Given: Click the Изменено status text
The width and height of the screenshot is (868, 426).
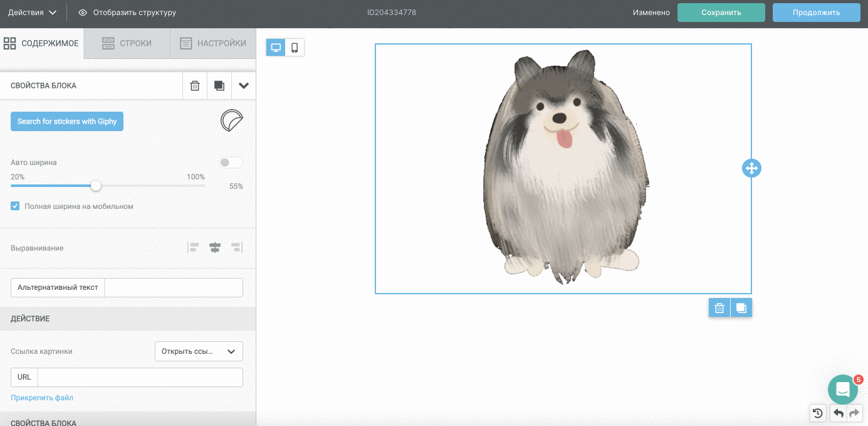Looking at the screenshot, I should [x=651, y=13].
